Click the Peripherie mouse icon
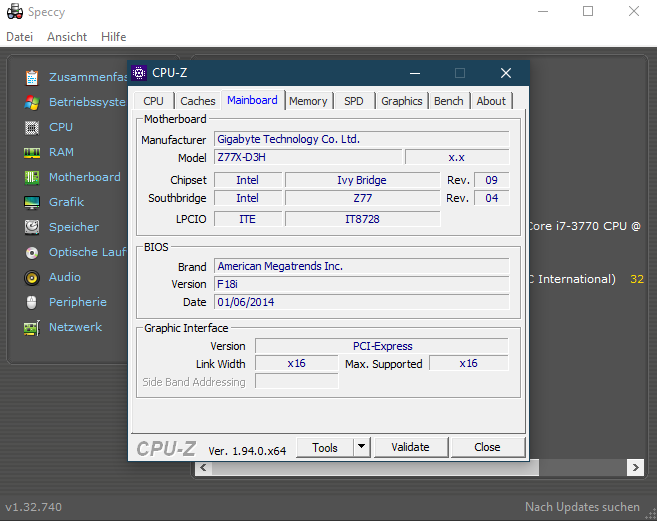The height and width of the screenshot is (521, 657). (x=32, y=302)
